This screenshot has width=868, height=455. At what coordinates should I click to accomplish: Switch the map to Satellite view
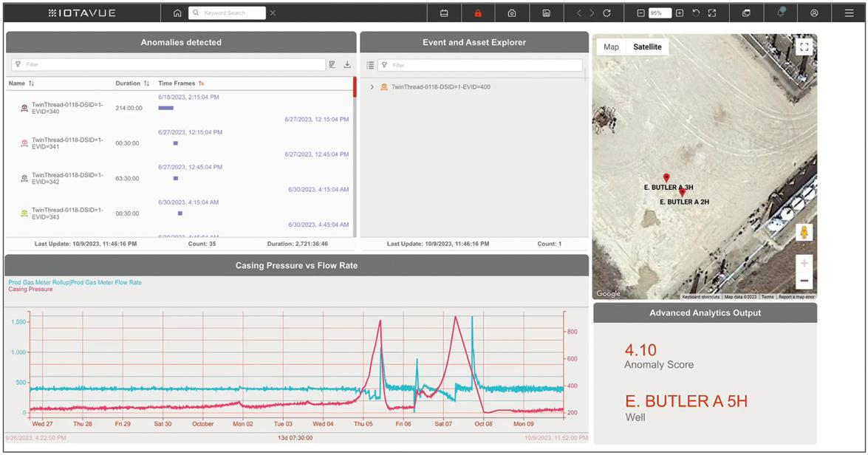[647, 47]
